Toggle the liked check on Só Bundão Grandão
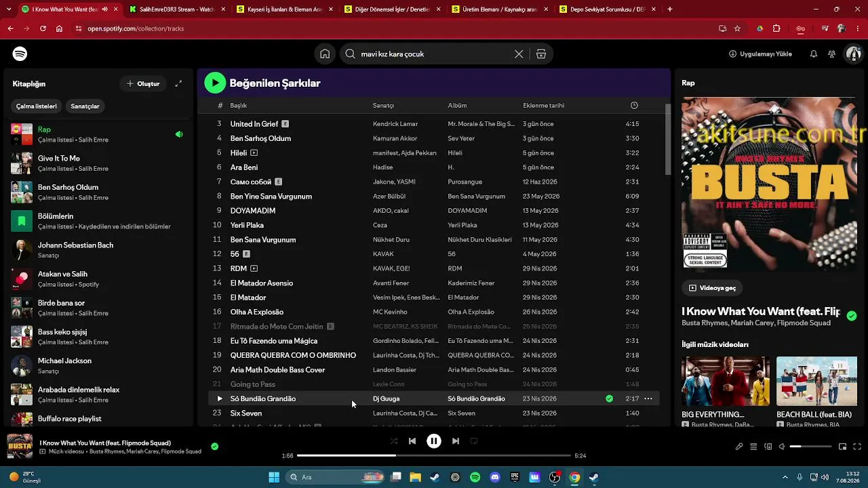The height and width of the screenshot is (488, 868). (609, 399)
